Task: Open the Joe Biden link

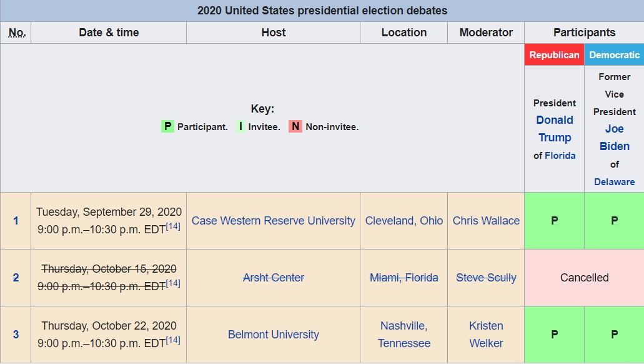Action: pos(615,138)
